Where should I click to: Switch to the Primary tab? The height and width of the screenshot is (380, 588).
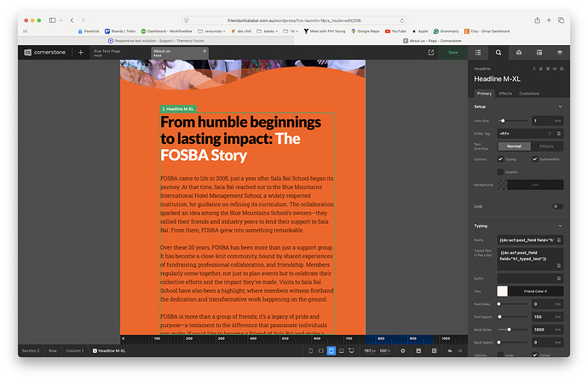[484, 94]
